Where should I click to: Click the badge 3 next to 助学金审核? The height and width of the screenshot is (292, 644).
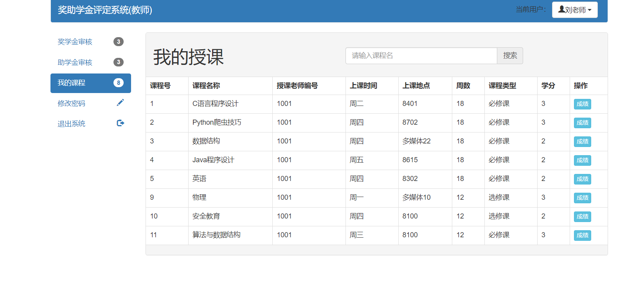pos(119,62)
